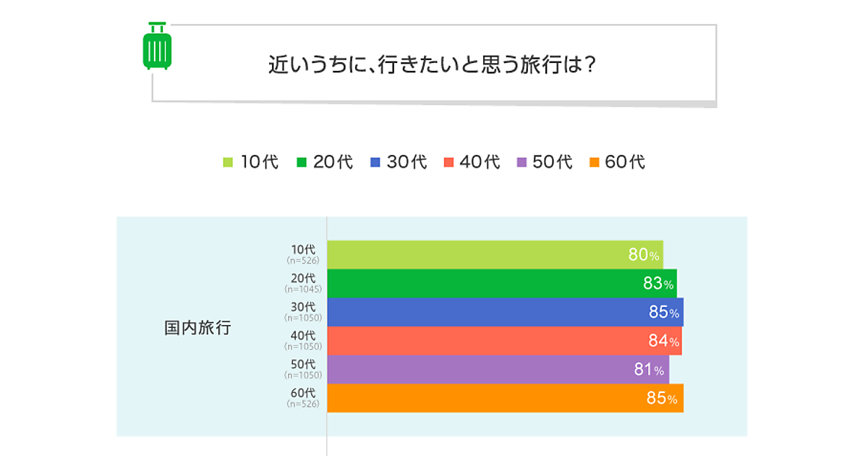Image resolution: width=868 pixels, height=456 pixels.
Task: Click the purple 50代 legend swatch
Action: coord(521,162)
